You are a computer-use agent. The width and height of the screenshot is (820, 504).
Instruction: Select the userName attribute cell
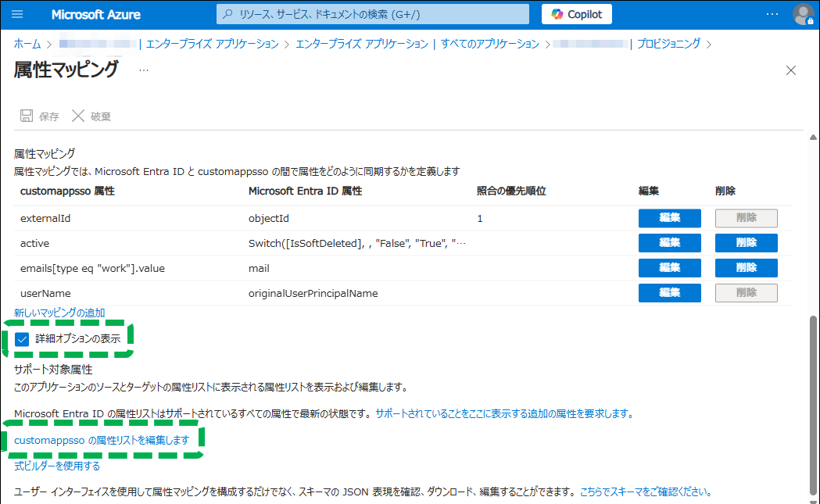(x=45, y=293)
